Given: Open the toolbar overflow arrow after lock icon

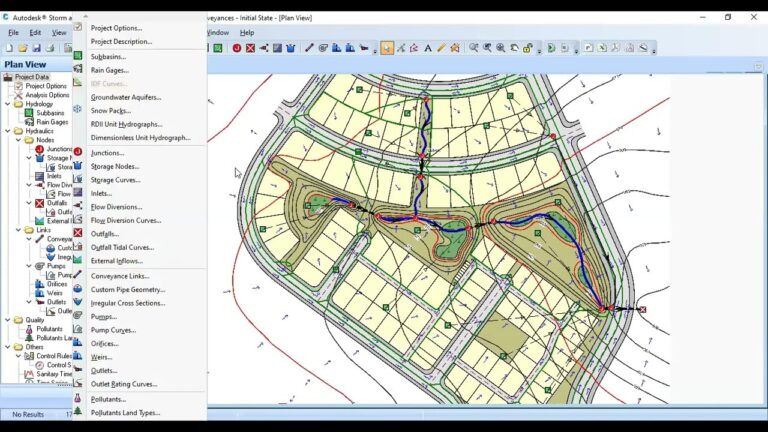Looking at the screenshot, I should click(x=539, y=50).
